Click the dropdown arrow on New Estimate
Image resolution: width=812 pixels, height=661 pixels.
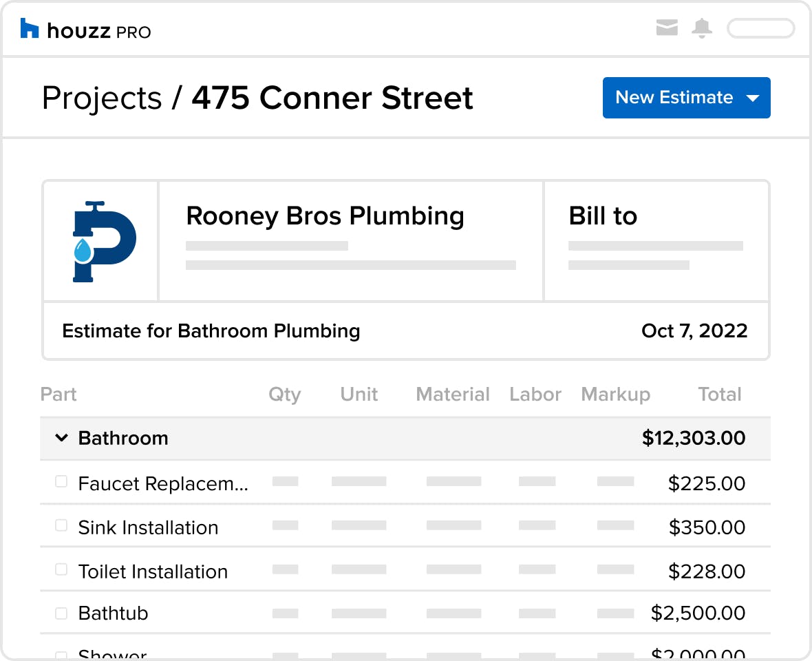click(x=751, y=98)
